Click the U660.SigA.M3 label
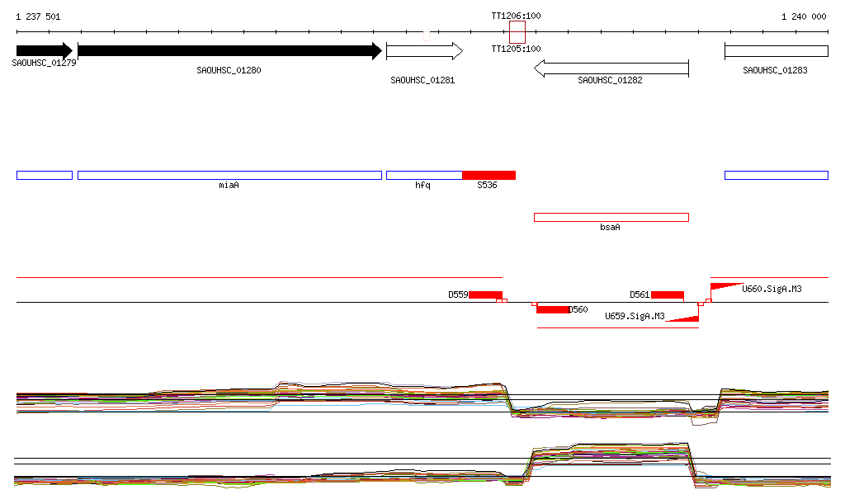Image resolution: width=845 pixels, height=504 pixels. 772,290
